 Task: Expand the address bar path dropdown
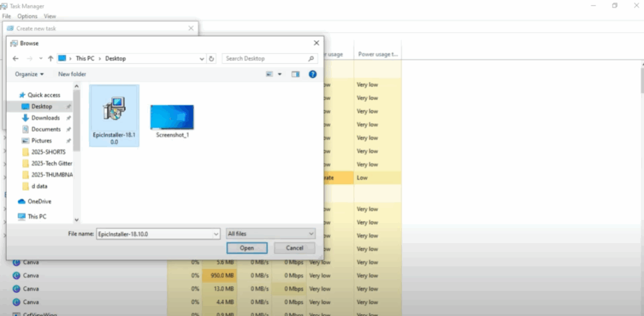point(202,58)
